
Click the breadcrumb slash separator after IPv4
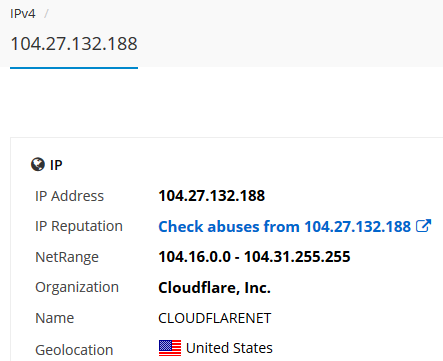coord(46,14)
